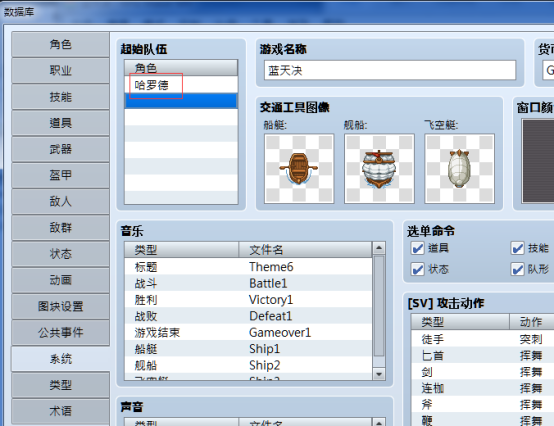Viewport: 554px width, 426px height.
Task: Select the 胜利 Victory1 music row
Action: tap(248, 300)
